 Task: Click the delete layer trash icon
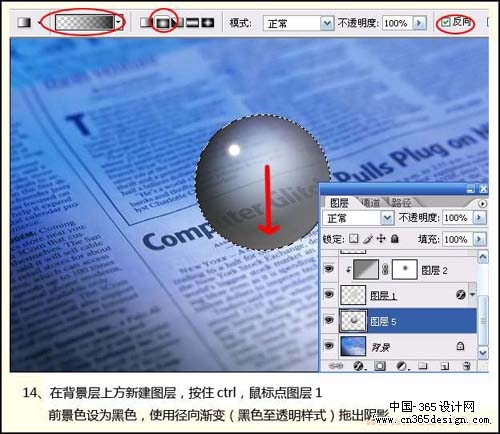[466, 366]
